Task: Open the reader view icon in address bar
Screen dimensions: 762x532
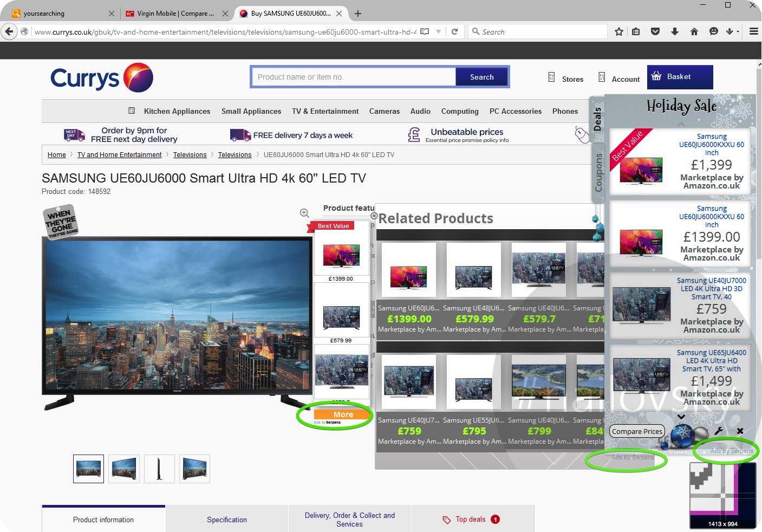Action: coord(425,32)
